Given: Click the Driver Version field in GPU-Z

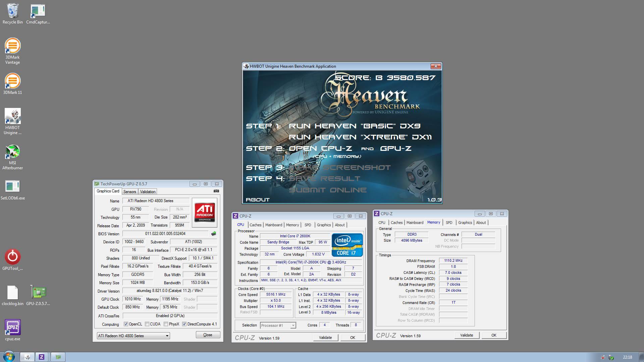Looking at the screenshot, I should point(170,291).
